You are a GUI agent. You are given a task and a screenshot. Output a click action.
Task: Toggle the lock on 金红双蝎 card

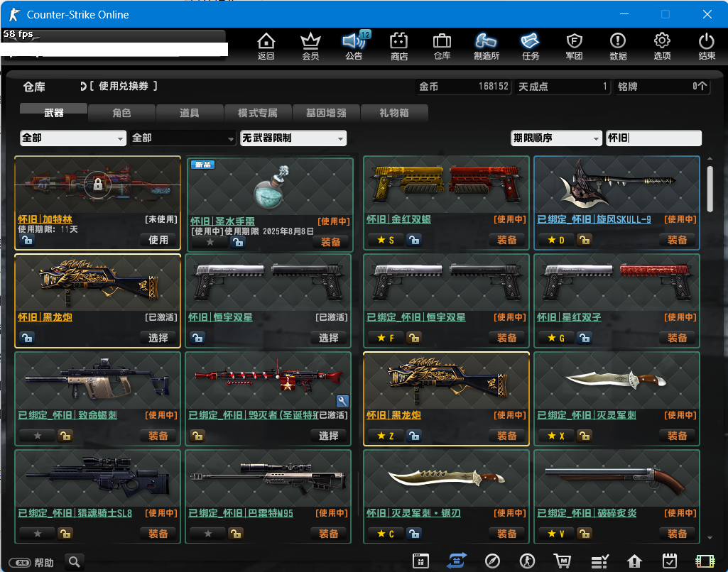tap(413, 240)
